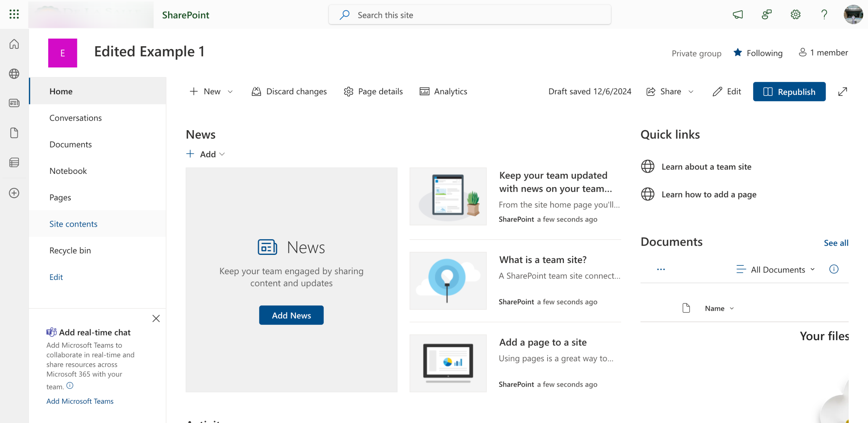Click the Add Microsoft Teams link
This screenshot has height=423, width=868.
point(80,401)
